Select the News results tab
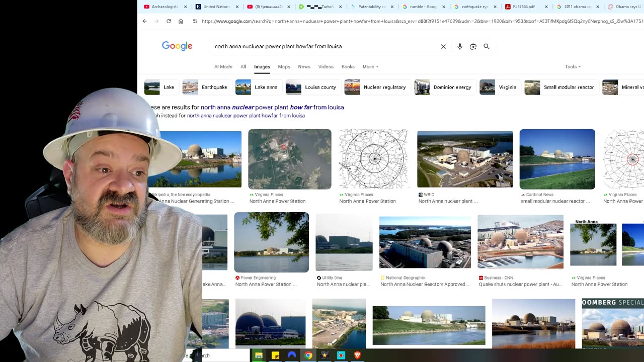This screenshot has width=644, height=362. tap(304, 67)
